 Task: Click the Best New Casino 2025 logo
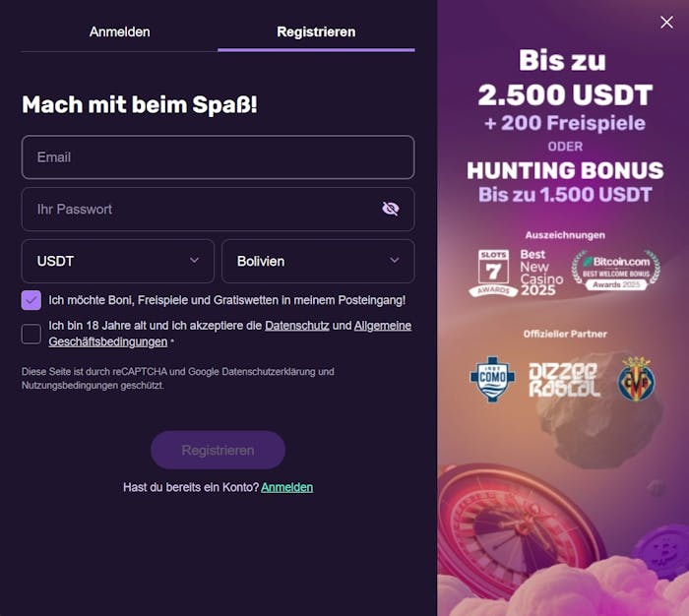(x=541, y=273)
